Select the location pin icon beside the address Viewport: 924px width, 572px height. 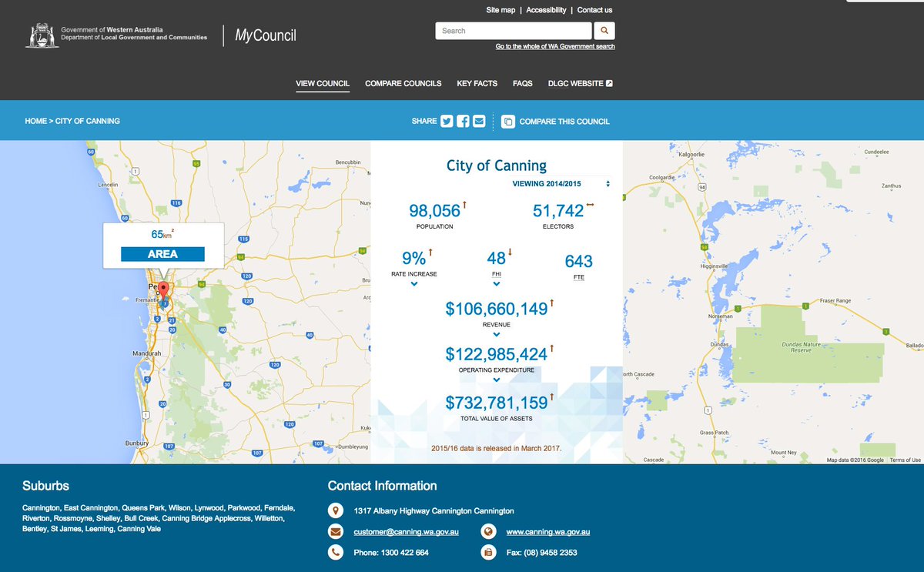[336, 510]
